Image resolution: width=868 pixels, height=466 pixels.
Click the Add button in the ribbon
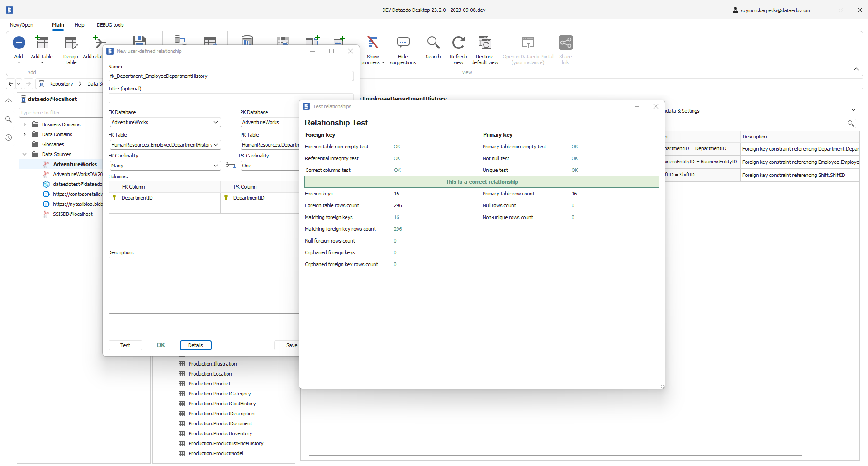pyautogui.click(x=19, y=43)
